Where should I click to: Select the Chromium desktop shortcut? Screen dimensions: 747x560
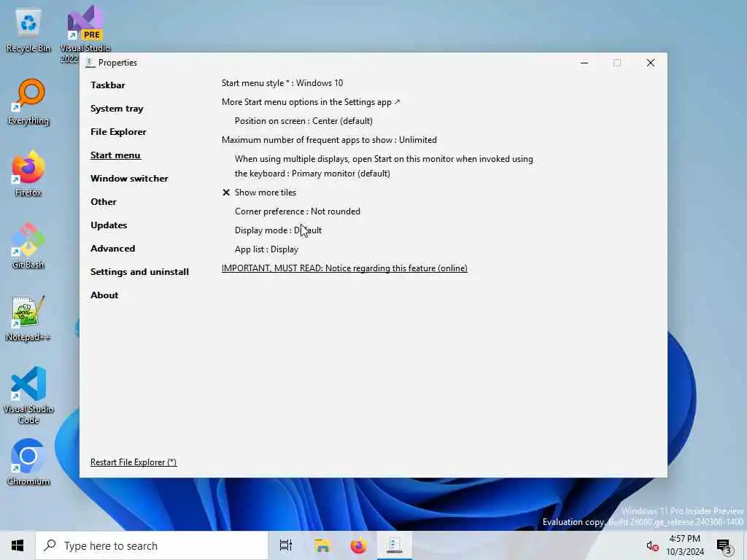point(28,462)
